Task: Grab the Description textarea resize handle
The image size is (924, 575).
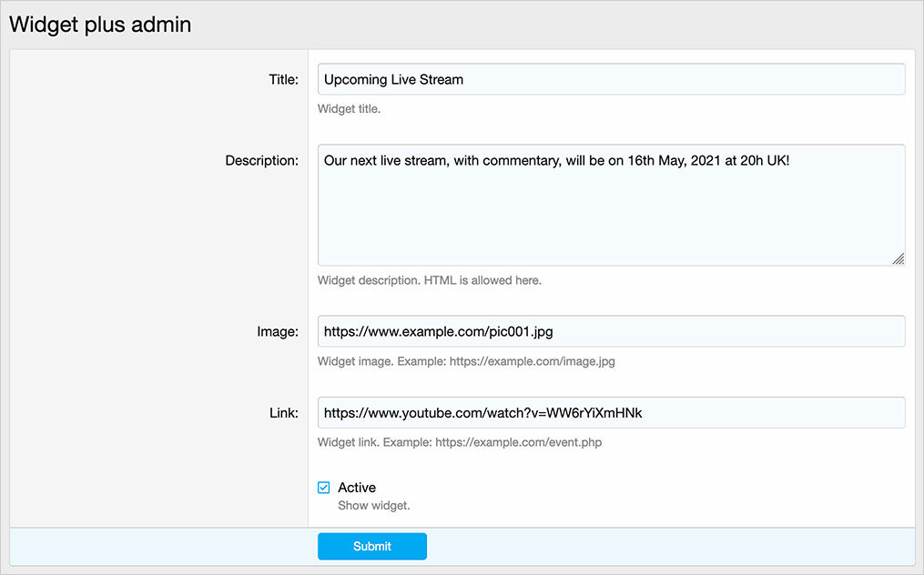Action: coord(898,258)
